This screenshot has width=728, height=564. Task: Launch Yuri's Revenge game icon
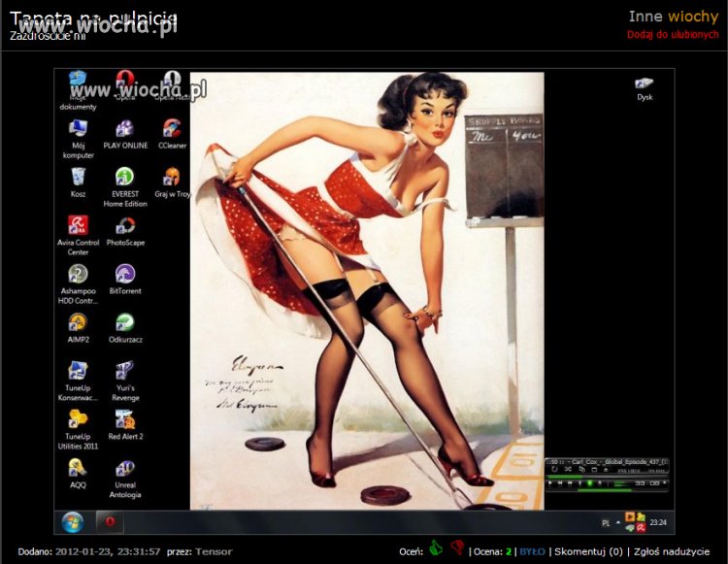[x=125, y=382]
